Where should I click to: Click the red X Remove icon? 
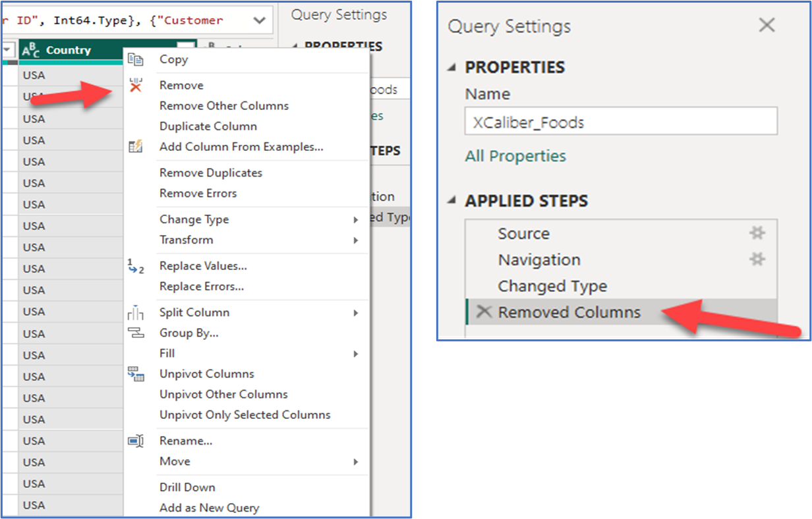point(135,85)
